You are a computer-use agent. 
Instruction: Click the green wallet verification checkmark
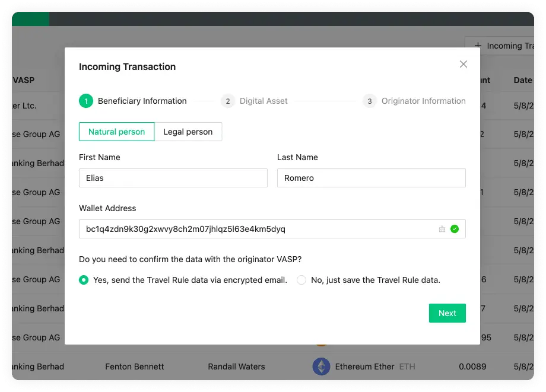(x=455, y=228)
